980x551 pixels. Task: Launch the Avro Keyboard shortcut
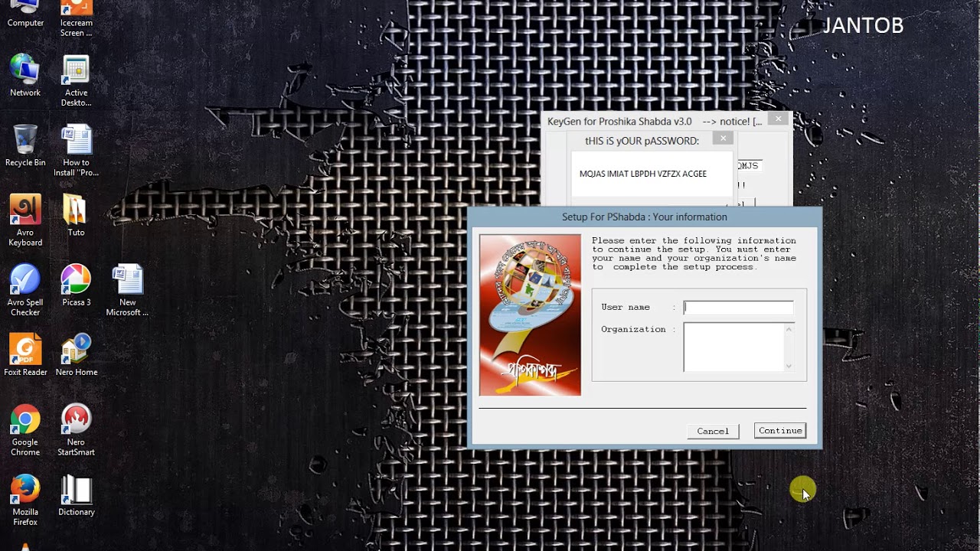pos(25,220)
